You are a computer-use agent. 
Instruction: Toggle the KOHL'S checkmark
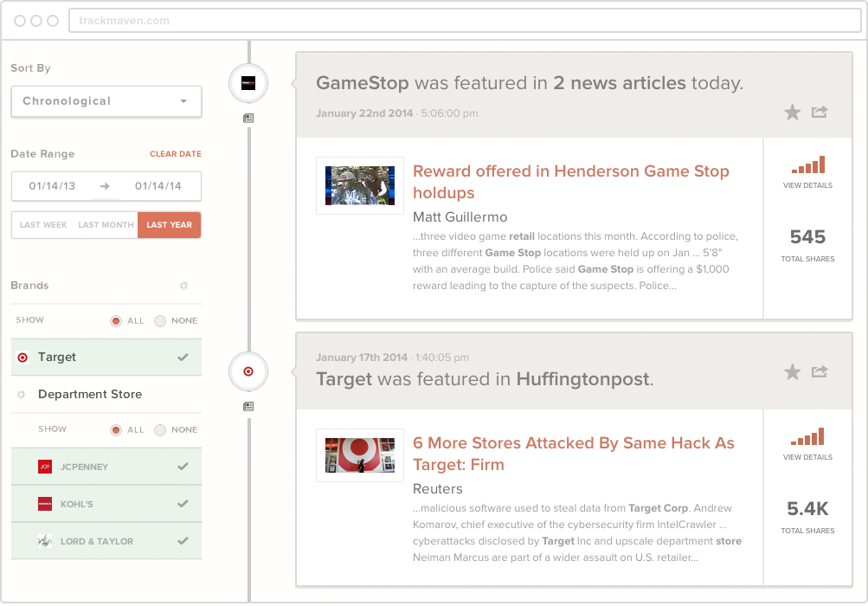click(x=183, y=504)
